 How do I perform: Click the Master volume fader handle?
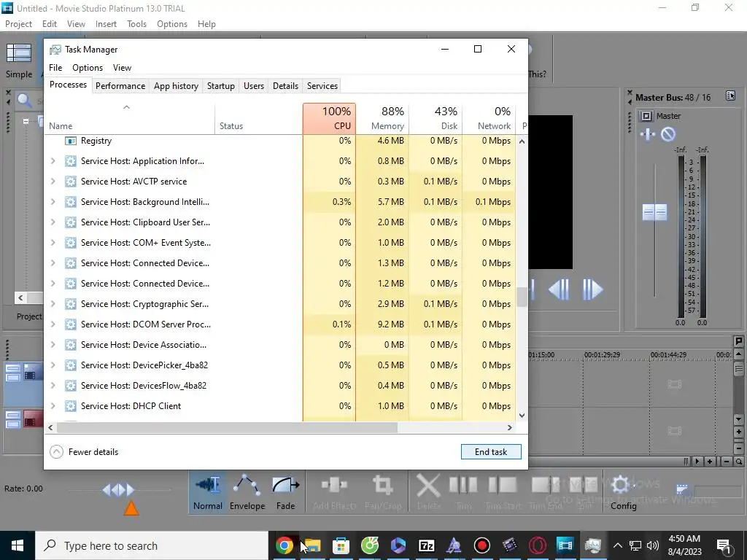point(654,212)
